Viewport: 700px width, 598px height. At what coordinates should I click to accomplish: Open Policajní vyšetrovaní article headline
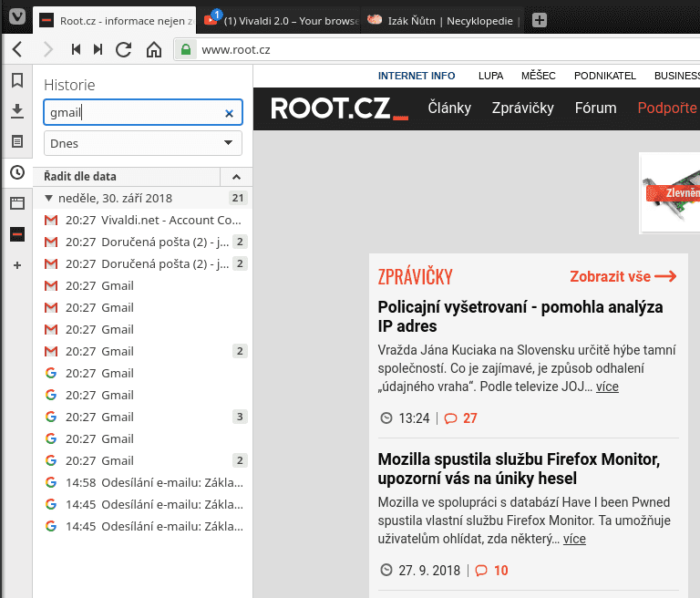520,316
